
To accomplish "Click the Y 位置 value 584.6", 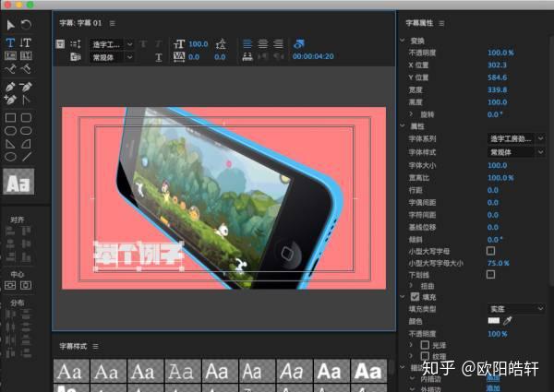I will (x=497, y=77).
